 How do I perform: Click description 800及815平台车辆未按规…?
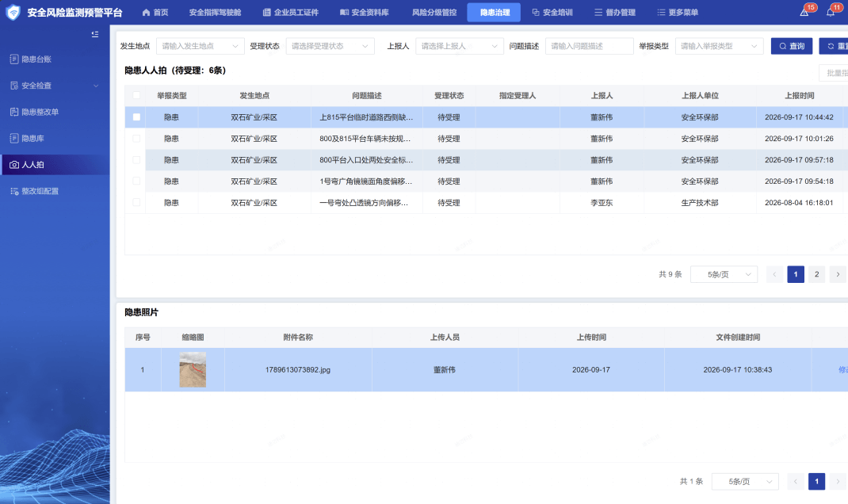[x=365, y=139]
